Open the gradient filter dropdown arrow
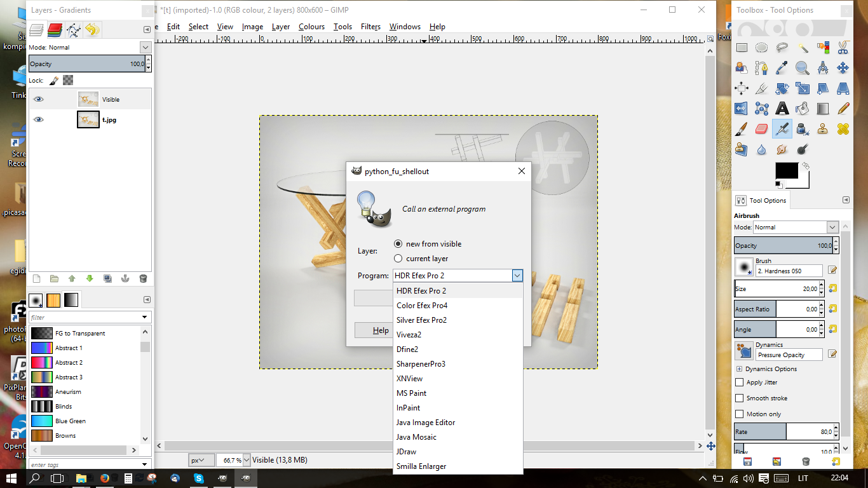Image resolution: width=868 pixels, height=488 pixels. click(146, 317)
